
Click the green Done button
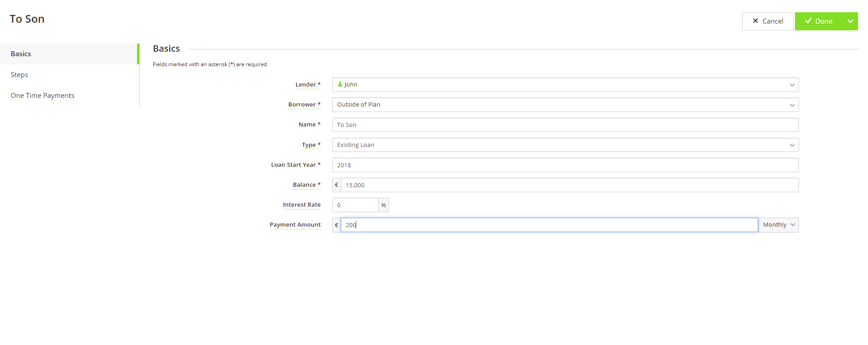819,21
